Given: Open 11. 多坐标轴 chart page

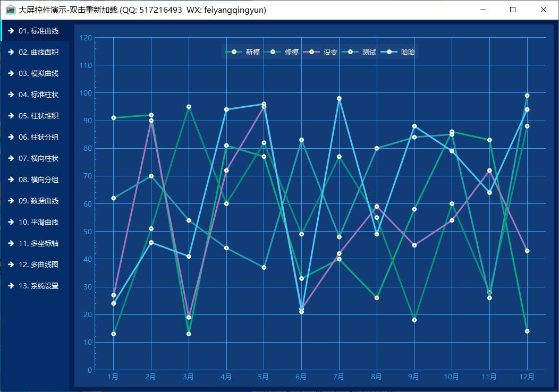Looking at the screenshot, I should (38, 243).
